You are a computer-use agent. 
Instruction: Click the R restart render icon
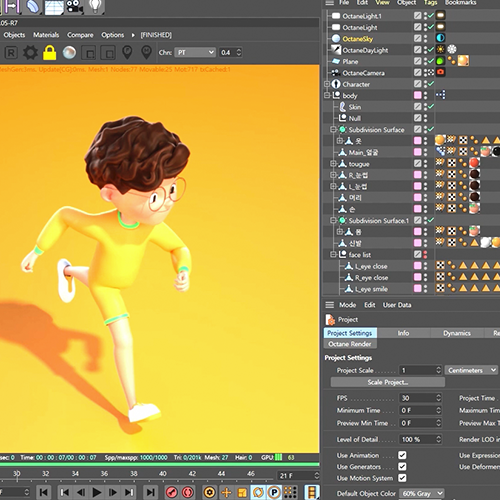pos(11,53)
